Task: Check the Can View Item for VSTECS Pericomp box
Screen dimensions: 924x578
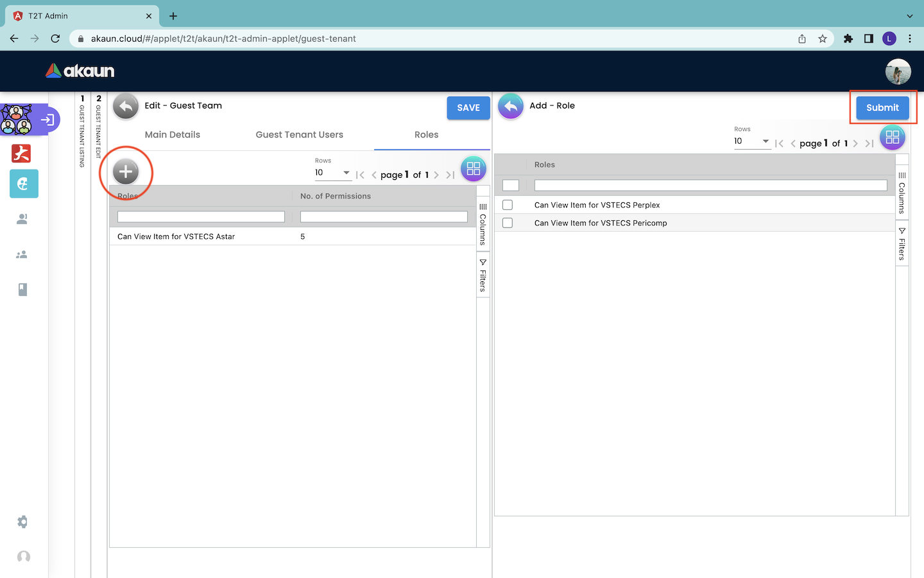Action: point(508,223)
